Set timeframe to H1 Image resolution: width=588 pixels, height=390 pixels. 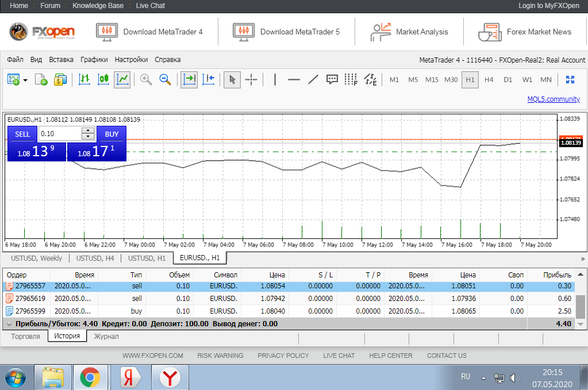pos(470,79)
